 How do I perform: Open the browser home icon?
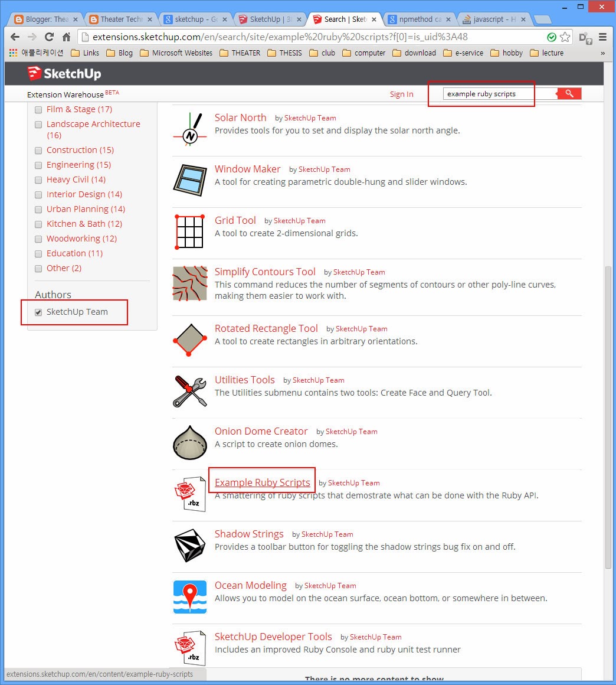66,37
